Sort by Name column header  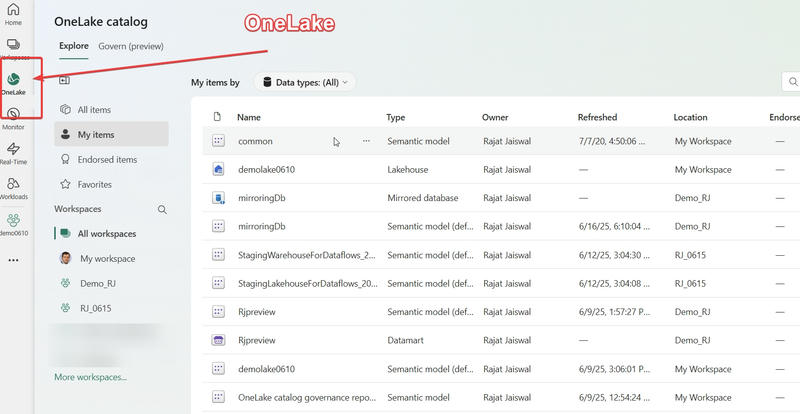click(x=249, y=117)
